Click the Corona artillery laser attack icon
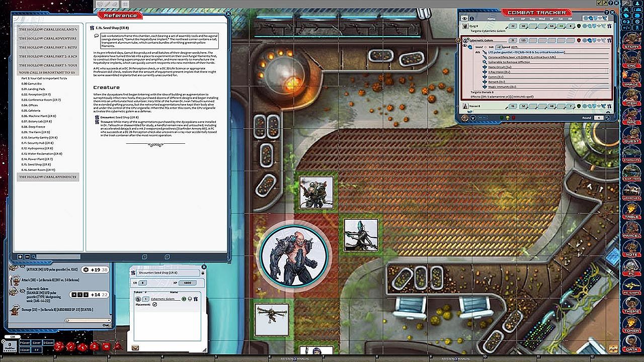The height and width of the screenshot is (362, 644). (485, 57)
